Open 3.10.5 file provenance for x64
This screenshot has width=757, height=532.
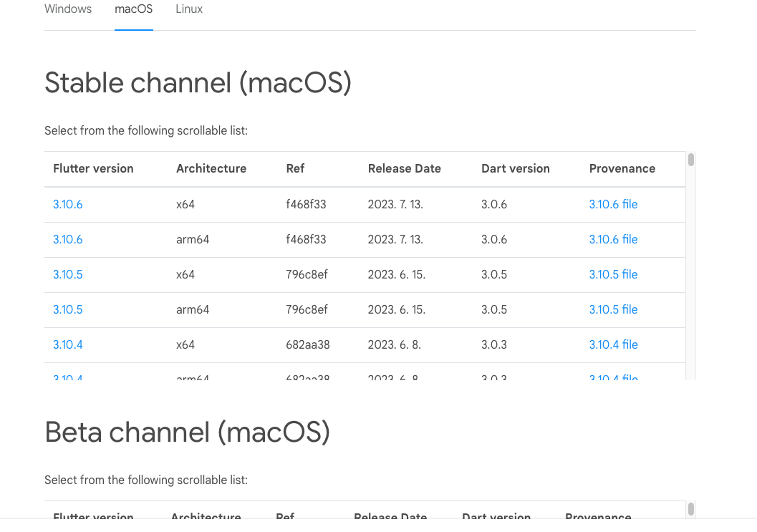click(x=614, y=275)
